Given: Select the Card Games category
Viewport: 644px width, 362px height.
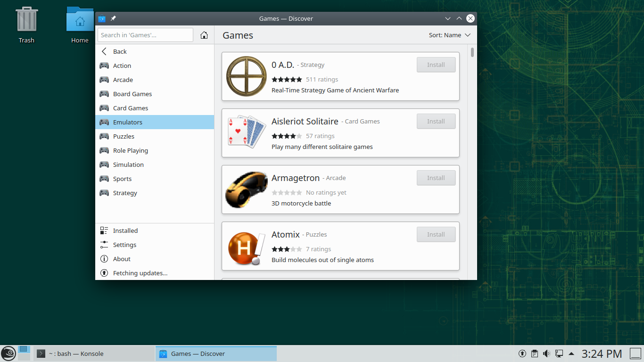Looking at the screenshot, I should pos(155,108).
